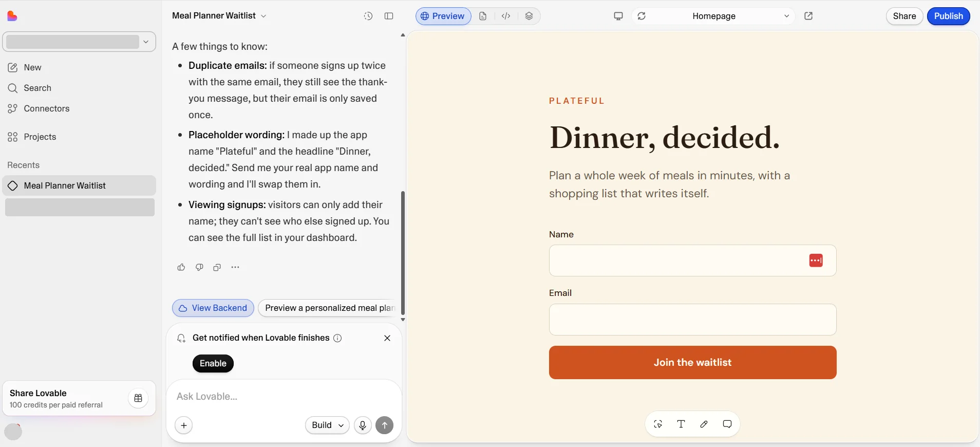Dismiss the Get notified banner
Viewport: 980px width, 447px height.
point(387,338)
